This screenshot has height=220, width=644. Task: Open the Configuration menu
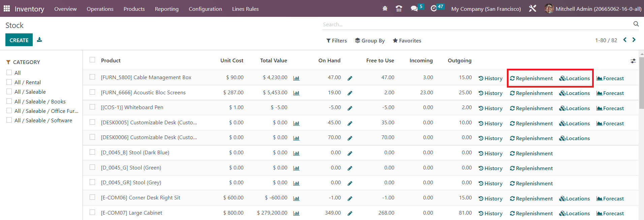point(205,9)
